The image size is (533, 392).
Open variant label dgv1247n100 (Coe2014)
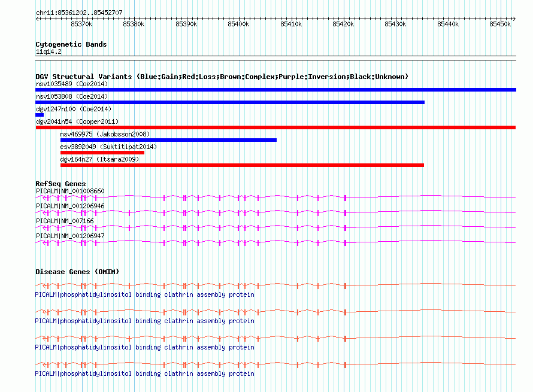74,109
